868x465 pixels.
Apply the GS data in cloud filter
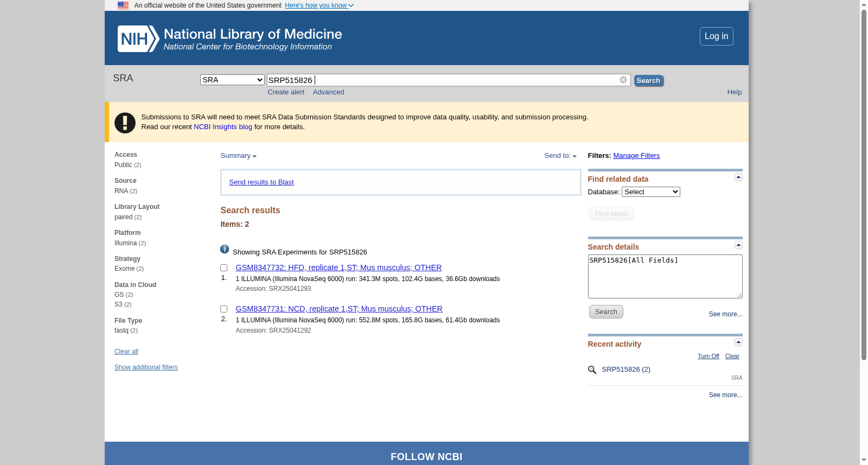119,295
